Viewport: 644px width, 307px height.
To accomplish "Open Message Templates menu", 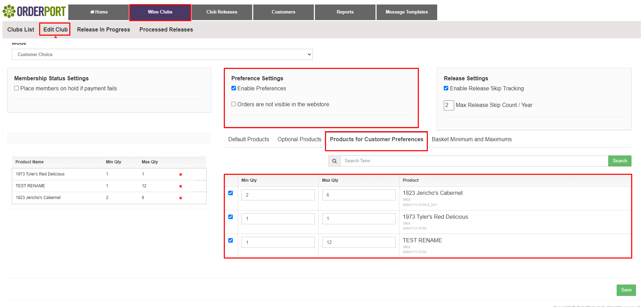I will 407,12.
